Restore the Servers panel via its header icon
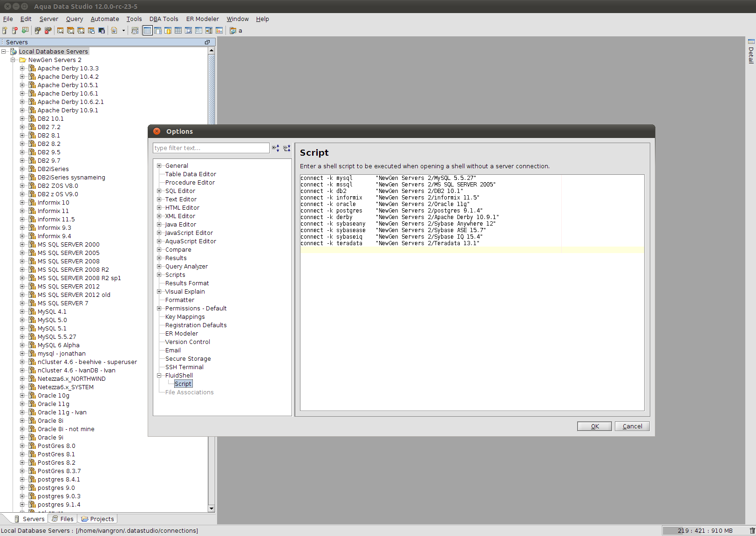756x536 pixels. point(207,42)
